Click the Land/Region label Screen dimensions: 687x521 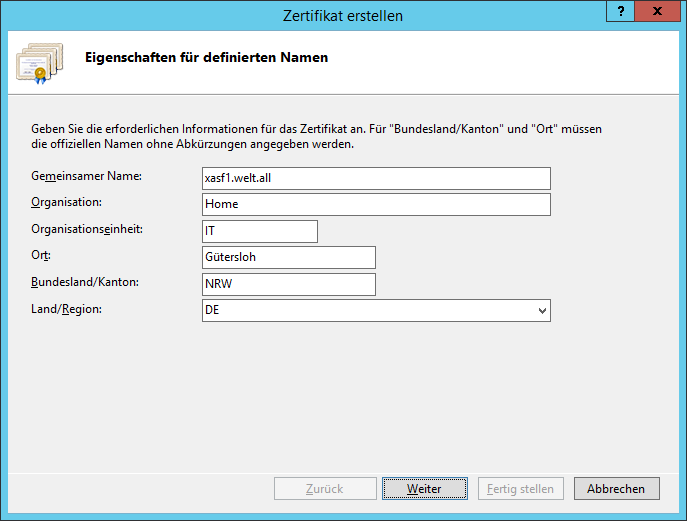tap(66, 309)
